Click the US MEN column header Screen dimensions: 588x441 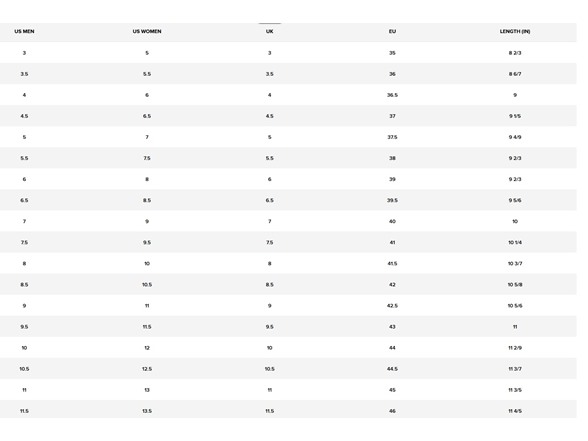coord(24,32)
